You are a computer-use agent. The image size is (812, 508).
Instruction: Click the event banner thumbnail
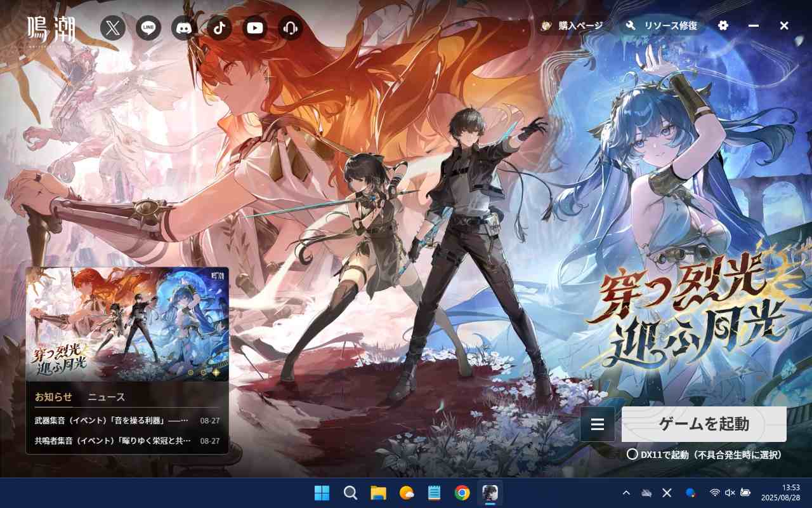[127, 324]
